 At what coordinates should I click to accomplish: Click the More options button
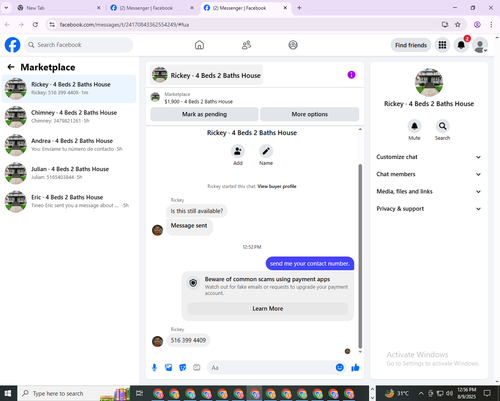click(x=310, y=114)
